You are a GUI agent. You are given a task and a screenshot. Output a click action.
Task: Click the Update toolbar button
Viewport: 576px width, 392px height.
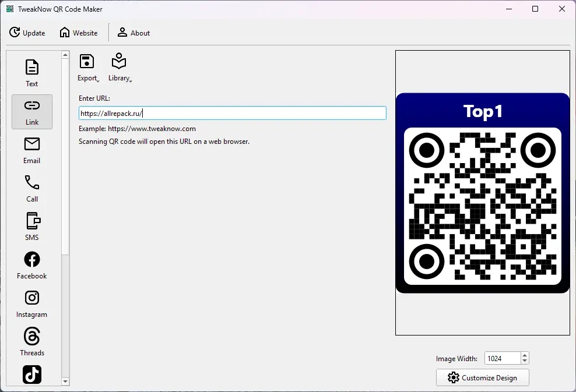[x=27, y=33]
